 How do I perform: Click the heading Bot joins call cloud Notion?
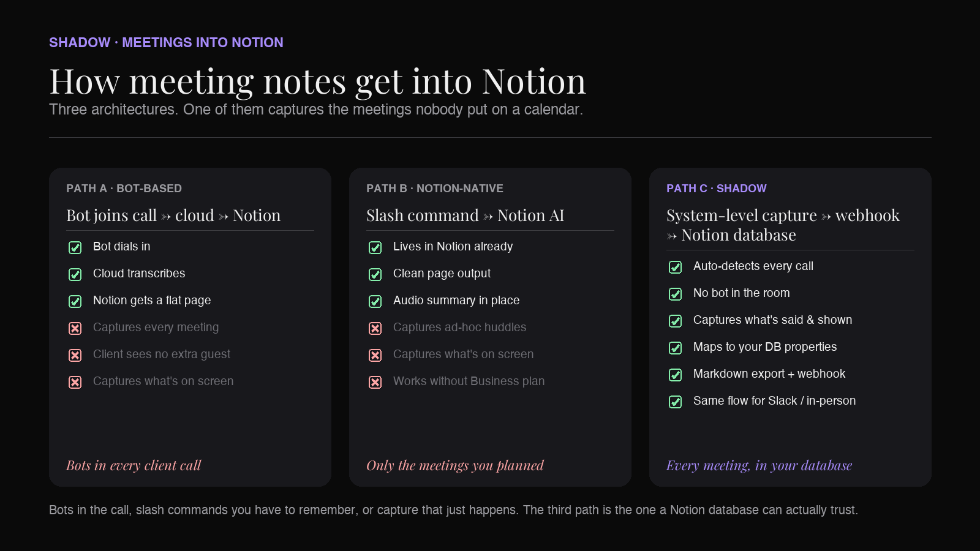click(x=173, y=216)
